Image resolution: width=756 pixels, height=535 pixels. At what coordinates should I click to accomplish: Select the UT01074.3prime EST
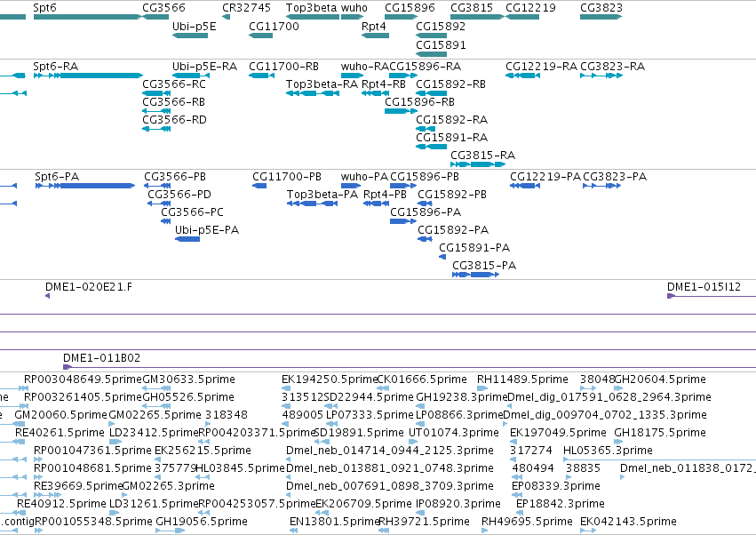(413, 442)
